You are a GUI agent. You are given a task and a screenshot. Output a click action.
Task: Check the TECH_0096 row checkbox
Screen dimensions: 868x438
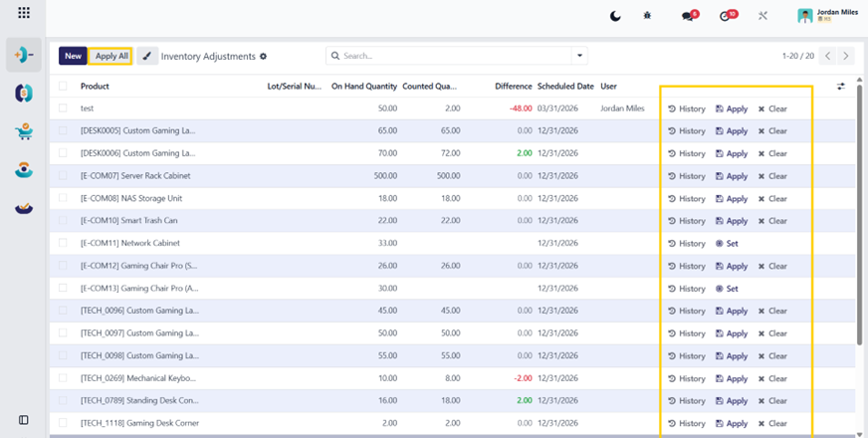point(63,311)
